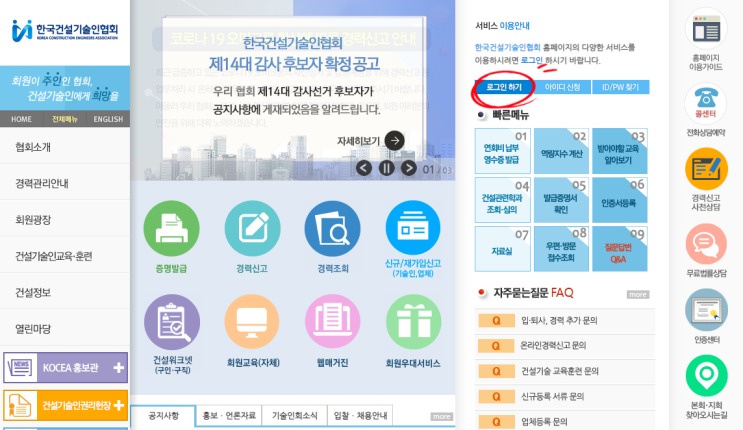Open the 무료법률상담 speech bubble icon
743x430 pixels.
click(706, 244)
